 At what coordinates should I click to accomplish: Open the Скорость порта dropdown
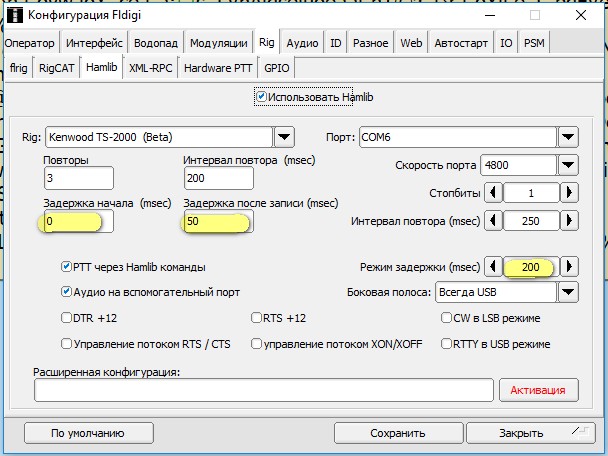568,164
